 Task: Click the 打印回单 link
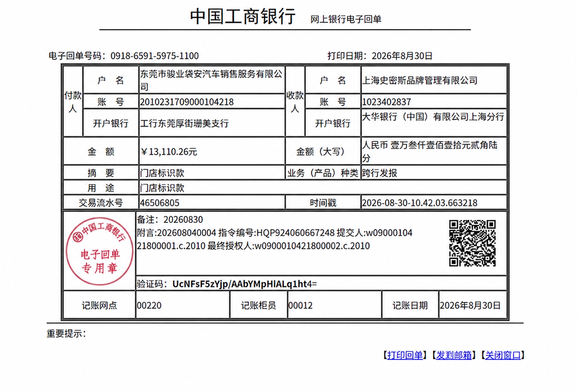[x=405, y=355]
